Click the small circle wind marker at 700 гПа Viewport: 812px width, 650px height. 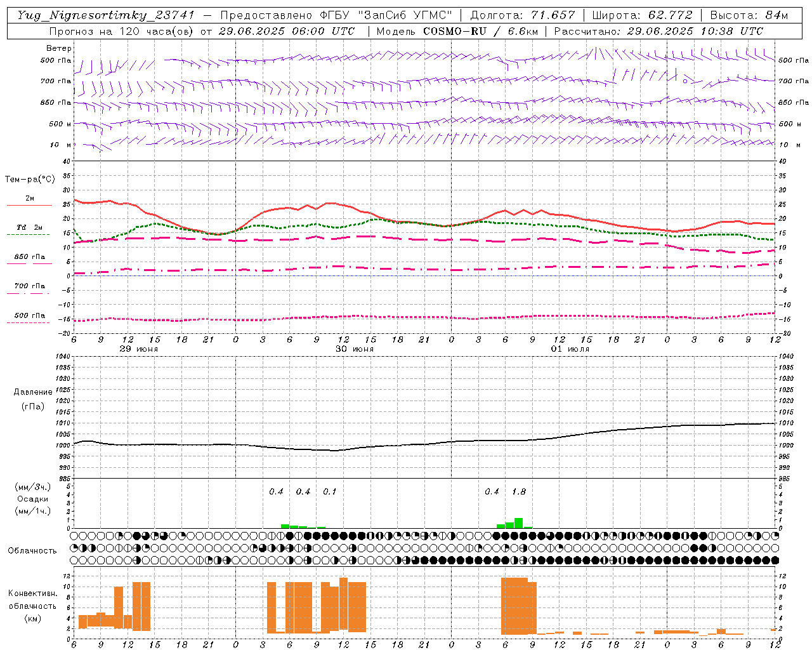685,81
